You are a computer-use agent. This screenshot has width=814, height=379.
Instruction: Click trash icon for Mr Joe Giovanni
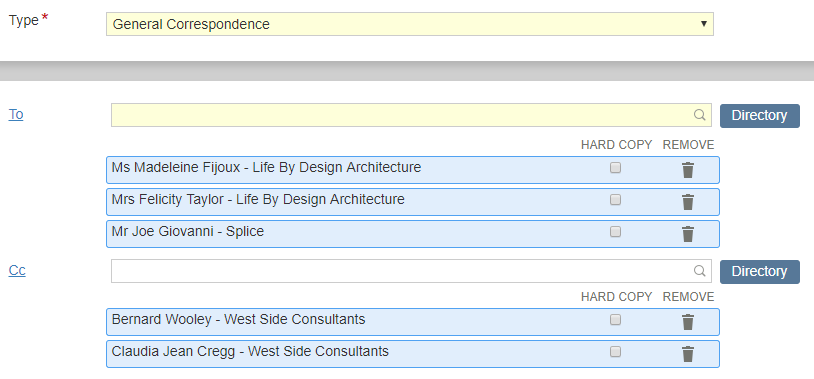(688, 234)
